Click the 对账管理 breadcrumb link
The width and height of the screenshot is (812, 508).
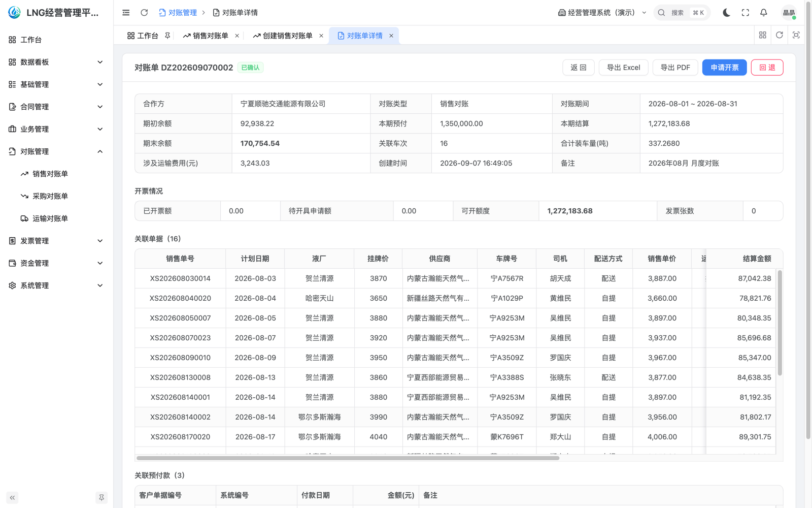point(178,13)
